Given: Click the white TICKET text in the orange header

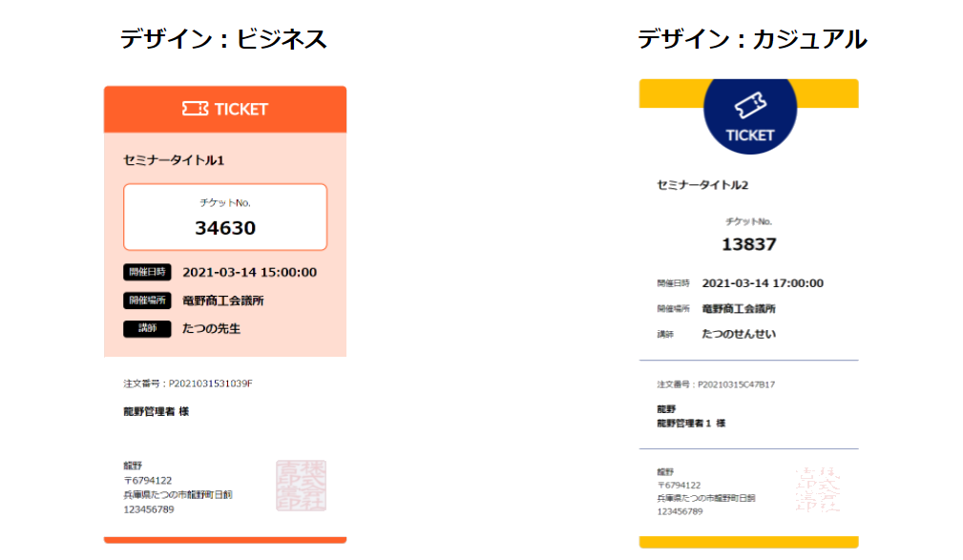Looking at the screenshot, I should [x=241, y=109].
